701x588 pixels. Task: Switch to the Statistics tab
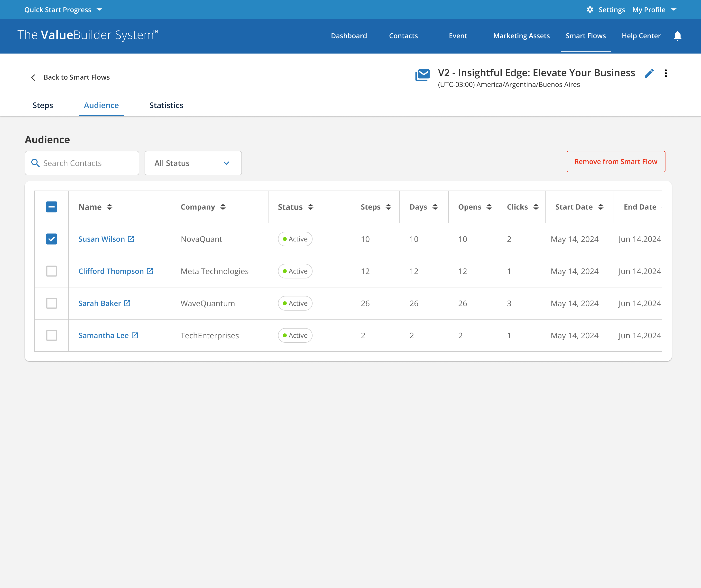[166, 105]
